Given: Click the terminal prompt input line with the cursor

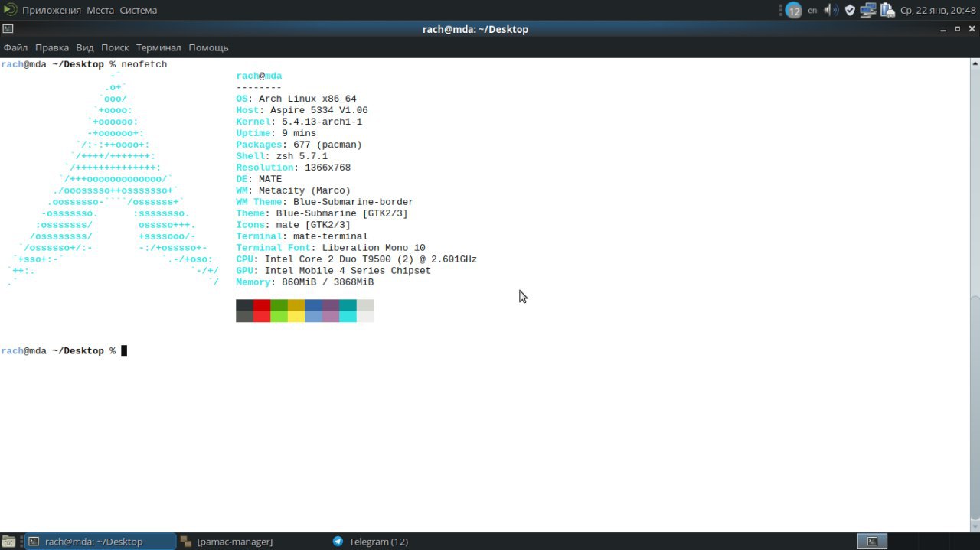Looking at the screenshot, I should tap(64, 351).
